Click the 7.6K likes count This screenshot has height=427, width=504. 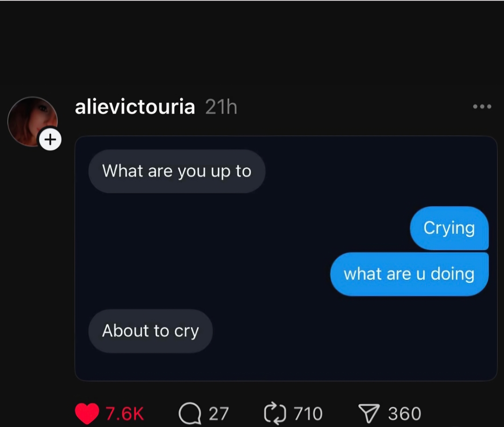click(125, 413)
